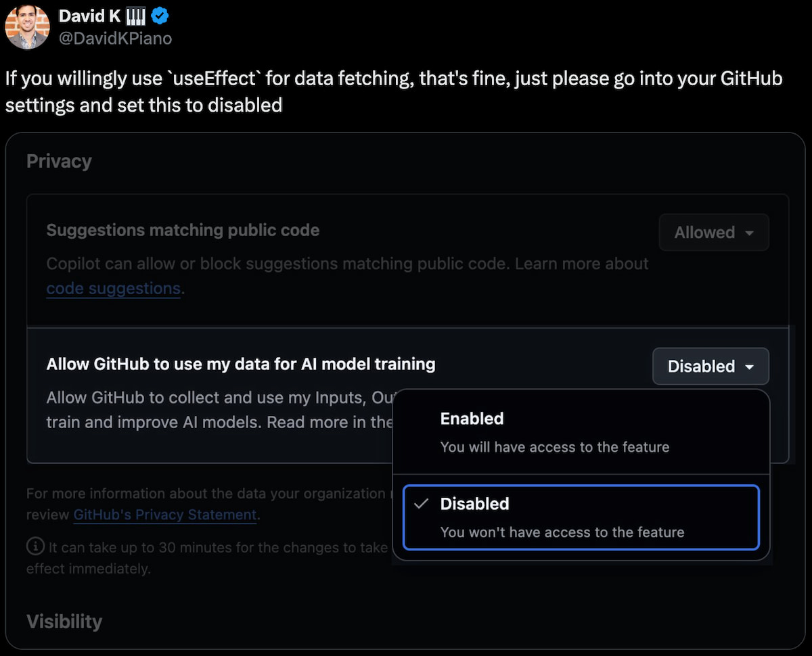Open the code suggestions link
This screenshot has width=812, height=656.
(113, 288)
